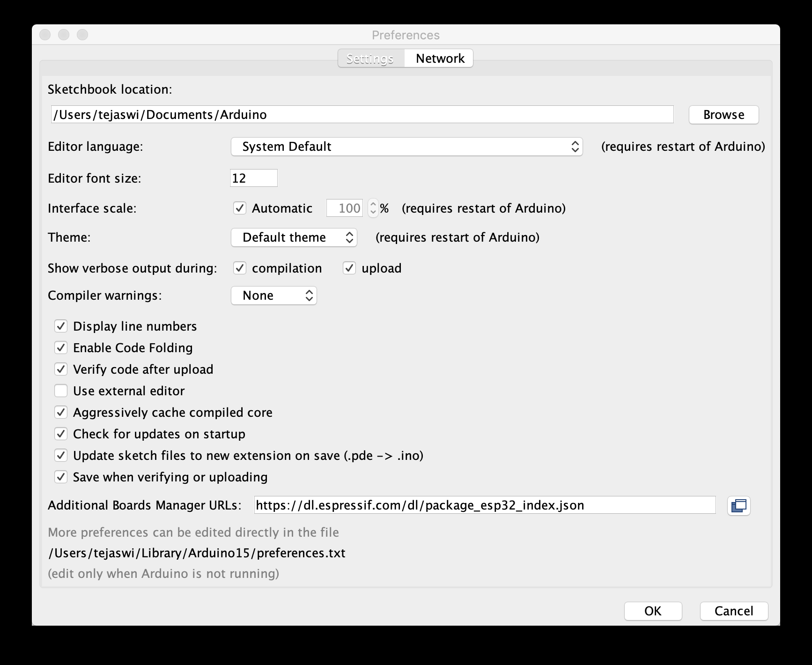Uncheck Check for updates on startup

pyautogui.click(x=61, y=434)
